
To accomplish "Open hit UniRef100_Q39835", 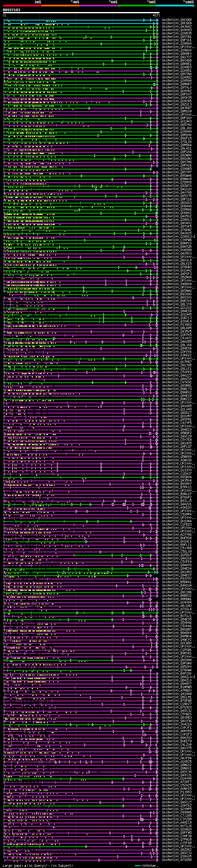I will 177,33.
